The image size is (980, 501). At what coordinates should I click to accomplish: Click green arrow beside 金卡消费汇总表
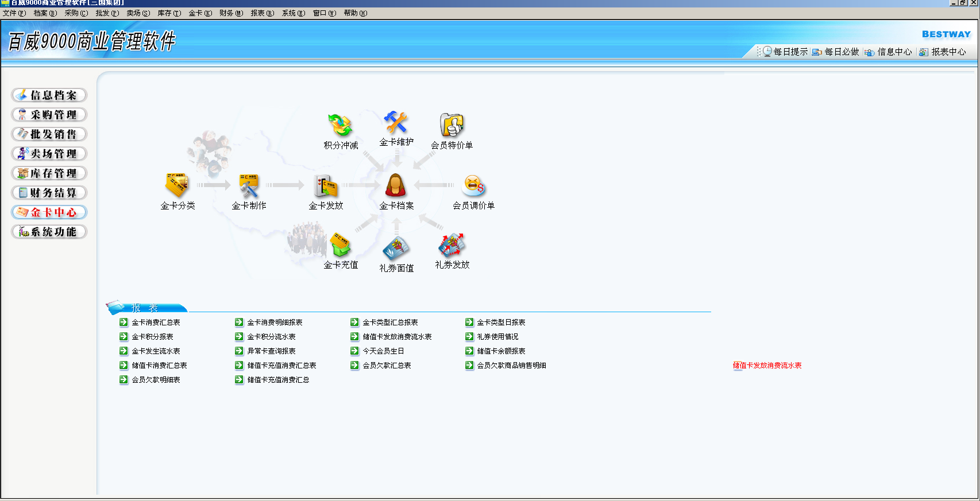pyautogui.click(x=124, y=322)
